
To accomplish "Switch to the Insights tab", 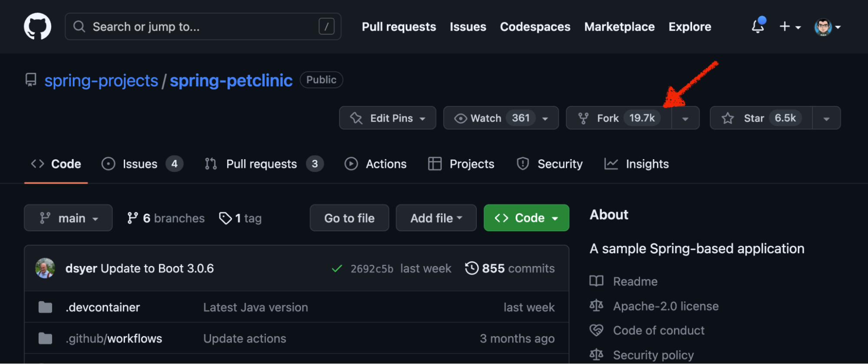I will [x=637, y=164].
